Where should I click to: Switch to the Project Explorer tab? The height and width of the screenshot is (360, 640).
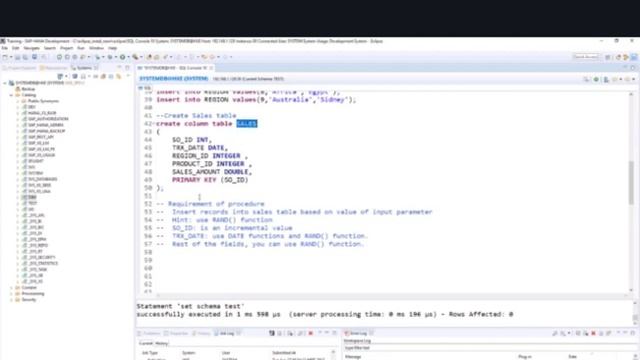coord(20,68)
